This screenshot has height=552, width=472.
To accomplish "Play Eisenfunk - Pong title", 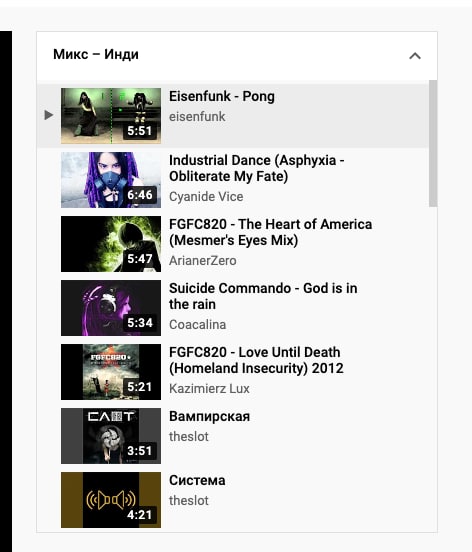I will tap(222, 96).
